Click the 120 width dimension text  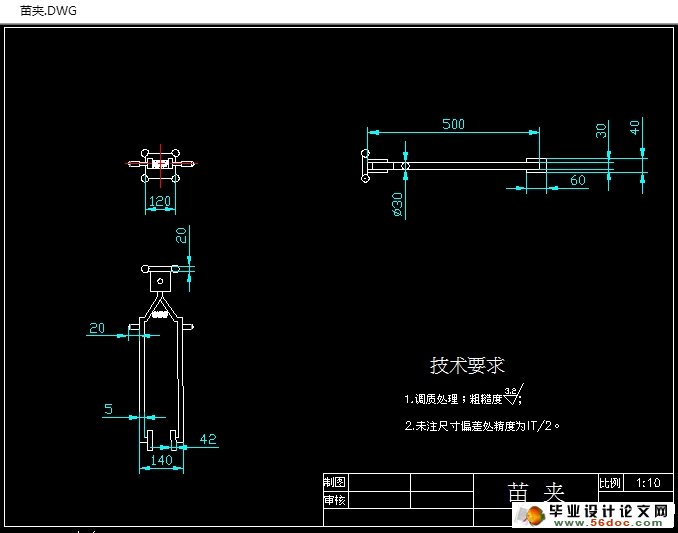point(159,201)
